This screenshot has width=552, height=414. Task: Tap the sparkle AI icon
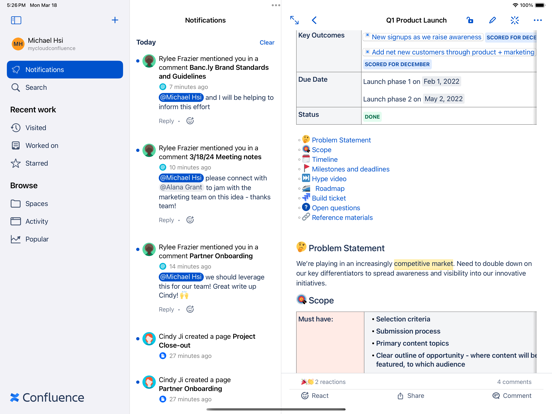tap(515, 20)
